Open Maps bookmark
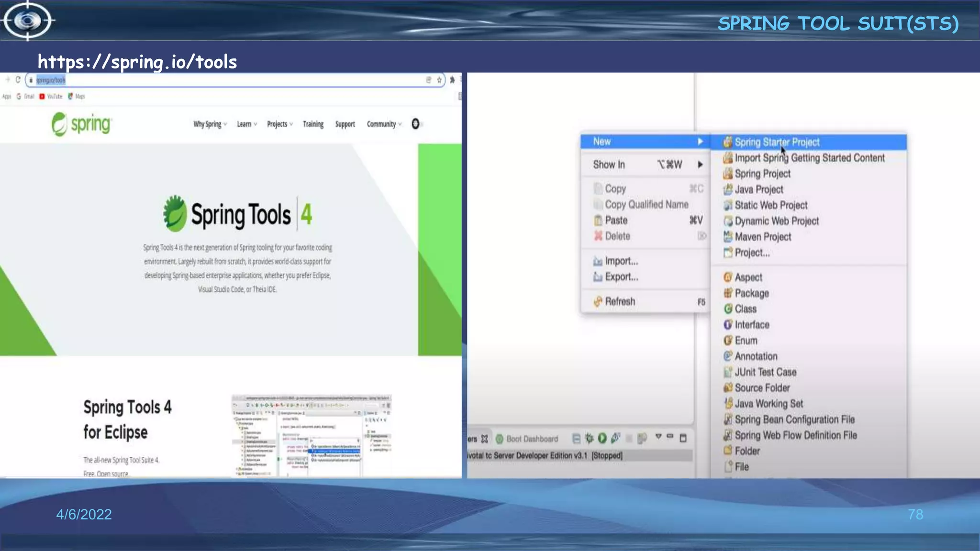 (76, 96)
